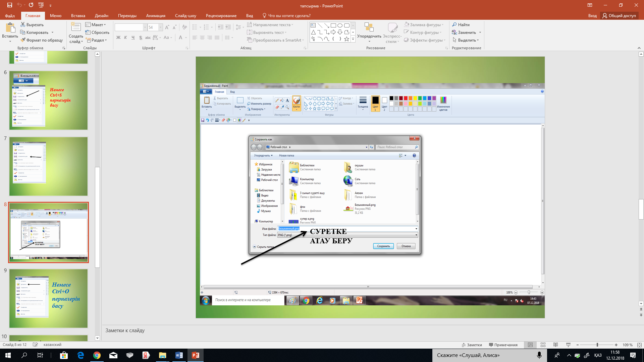Click the Save icon in quick access toolbar
The width and height of the screenshot is (644, 362).
coord(9,5)
